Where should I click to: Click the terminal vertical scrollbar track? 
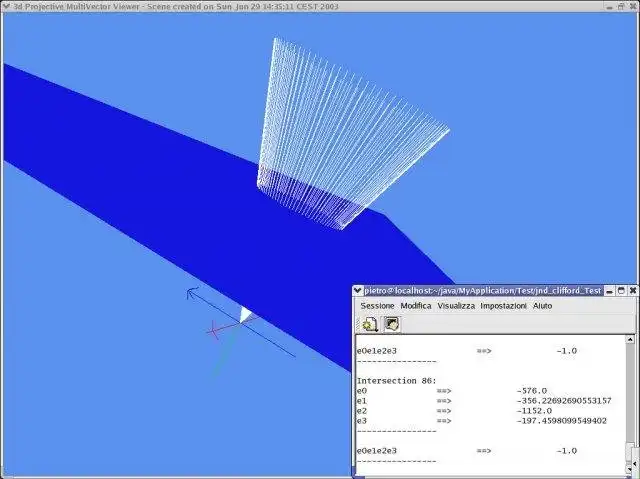pyautogui.click(x=630, y=392)
